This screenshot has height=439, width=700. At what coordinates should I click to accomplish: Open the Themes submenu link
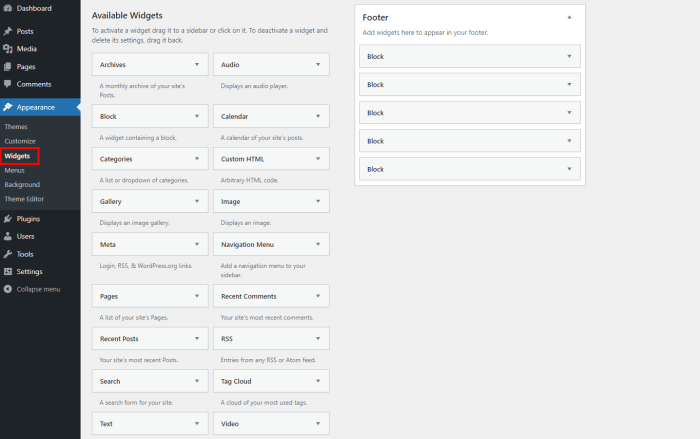tap(16, 127)
